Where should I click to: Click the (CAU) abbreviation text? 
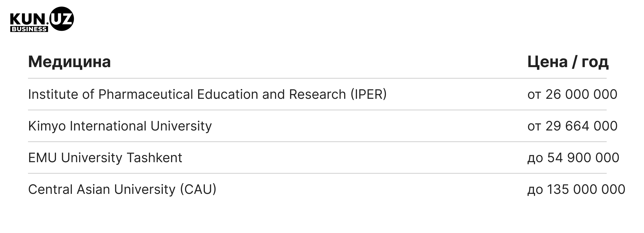[x=198, y=190]
